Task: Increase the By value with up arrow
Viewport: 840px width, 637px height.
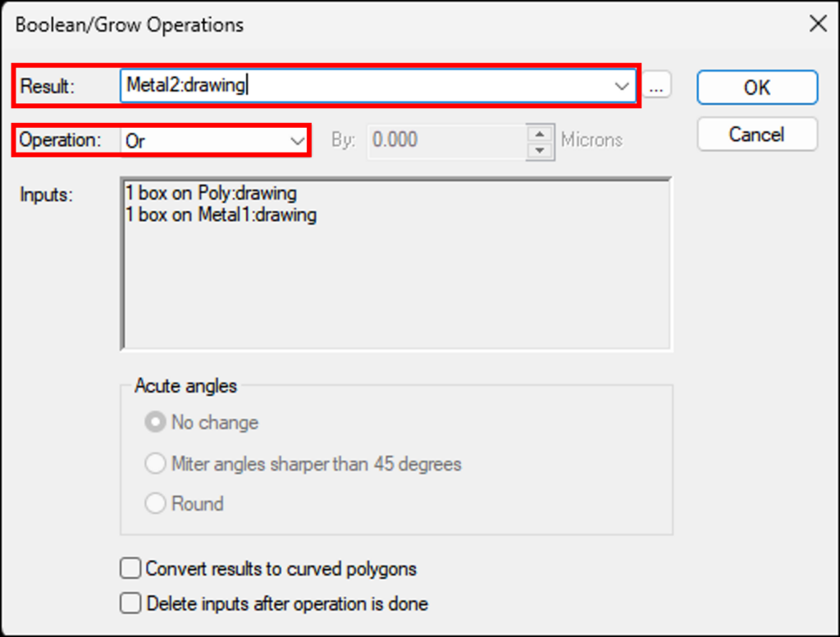Action: coord(540,134)
